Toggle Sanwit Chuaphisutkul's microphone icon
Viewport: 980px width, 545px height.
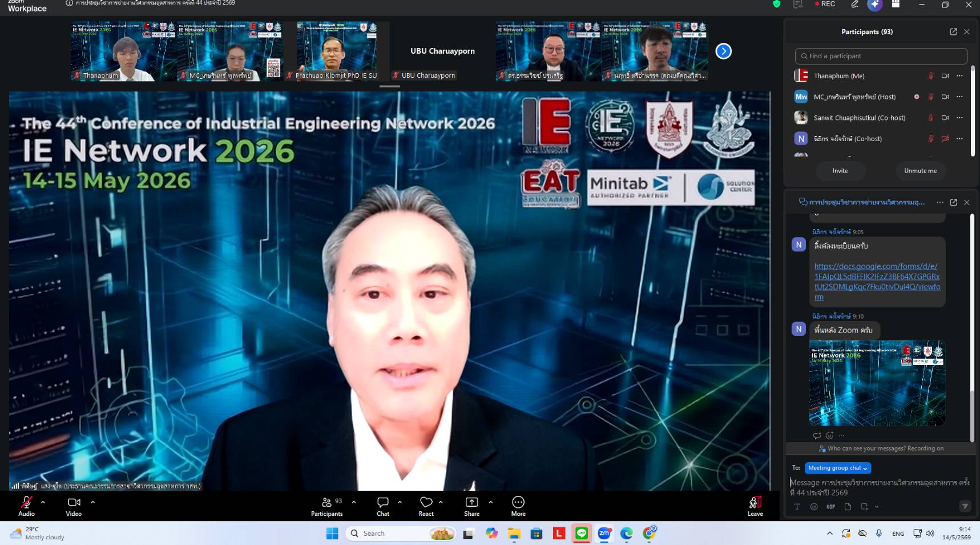click(931, 118)
